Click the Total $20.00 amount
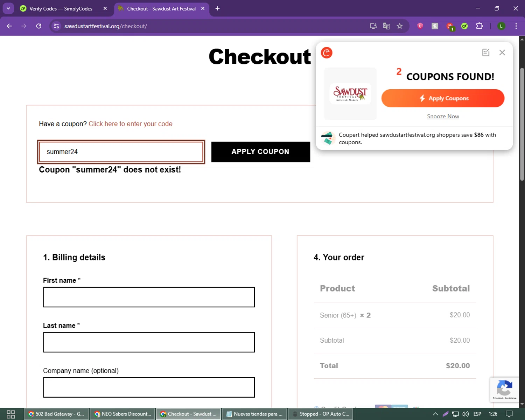The image size is (525, 420). 458,366
